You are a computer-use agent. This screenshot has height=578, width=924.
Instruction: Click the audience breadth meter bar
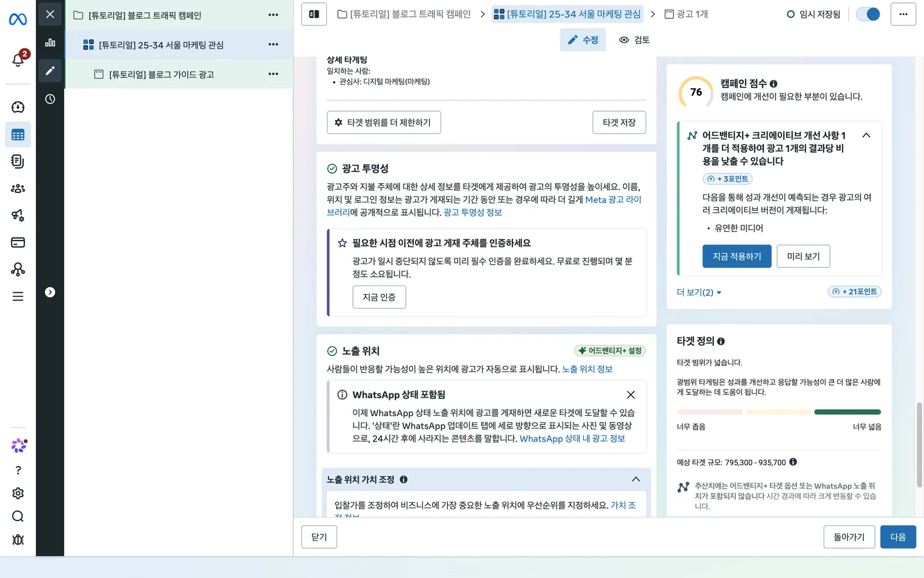click(x=779, y=412)
